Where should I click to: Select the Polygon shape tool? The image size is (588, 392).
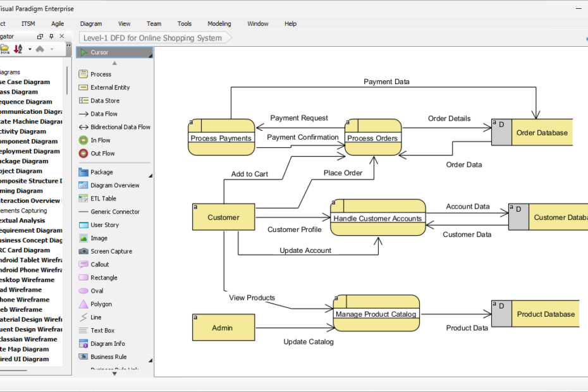pos(100,304)
